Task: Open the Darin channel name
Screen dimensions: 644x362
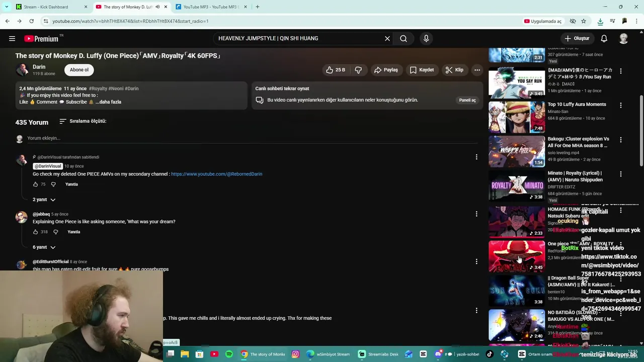Action: 39,67
